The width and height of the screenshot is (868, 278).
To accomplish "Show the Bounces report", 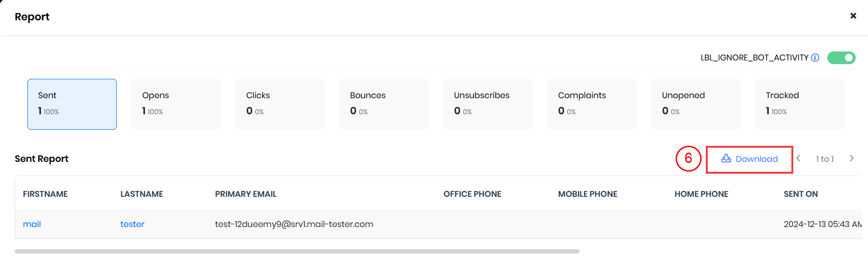I will tap(384, 104).
